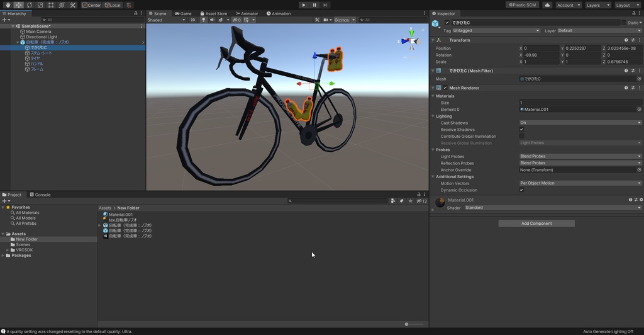
Task: Open the Shaded draw mode dropdown
Action: [x=166, y=20]
